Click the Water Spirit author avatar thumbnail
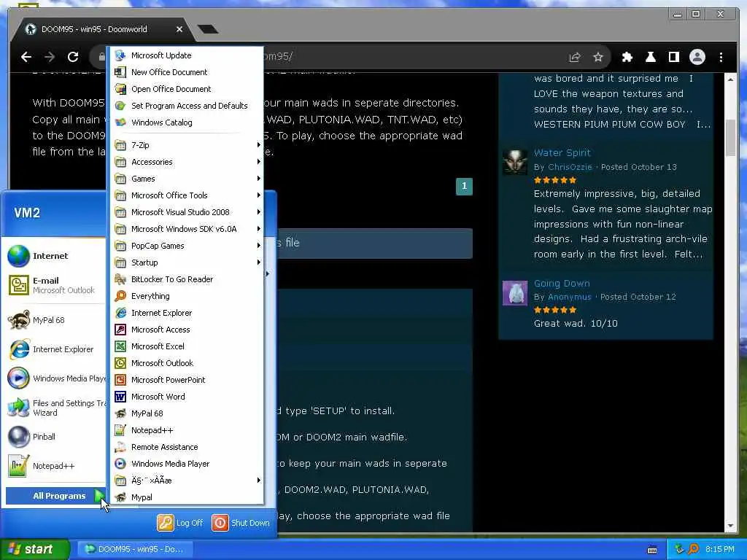This screenshot has height=560, width=747. (515, 161)
